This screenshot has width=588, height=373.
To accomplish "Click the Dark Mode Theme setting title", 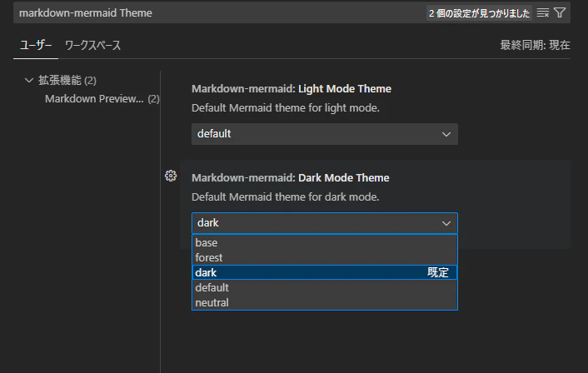I will [290, 177].
